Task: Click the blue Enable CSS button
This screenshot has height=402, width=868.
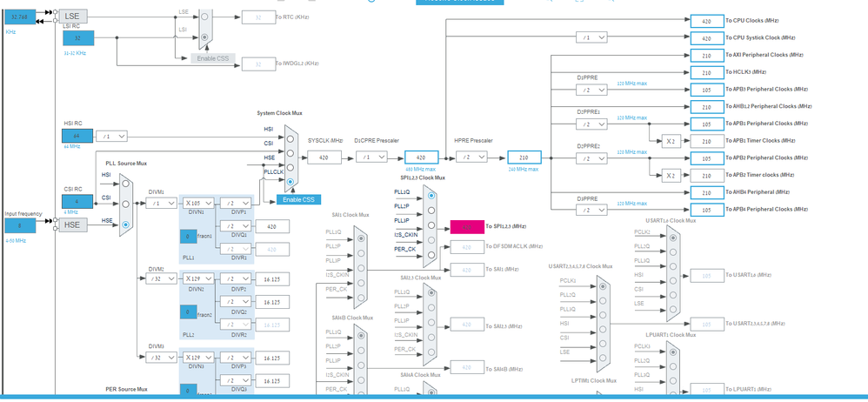Action: pos(298,200)
